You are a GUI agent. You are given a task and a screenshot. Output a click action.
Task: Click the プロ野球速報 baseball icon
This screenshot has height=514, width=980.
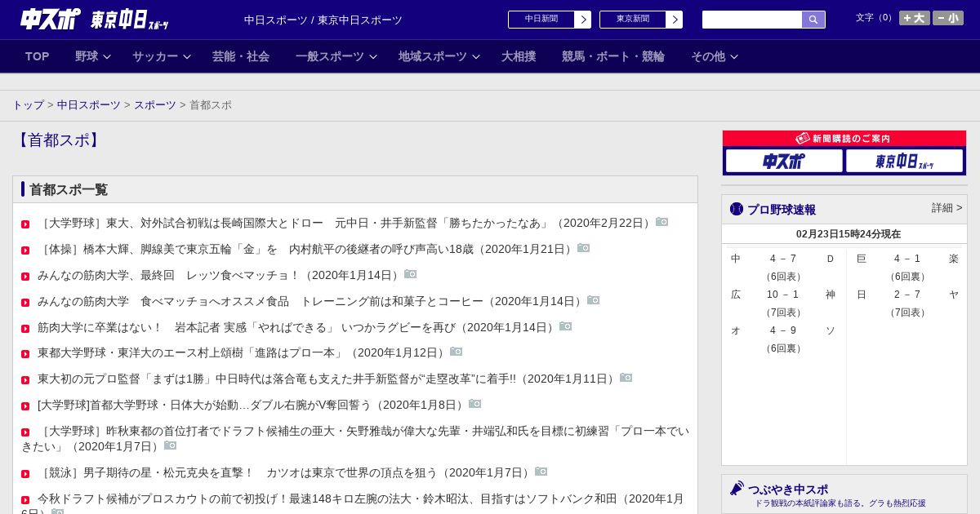[x=737, y=209]
